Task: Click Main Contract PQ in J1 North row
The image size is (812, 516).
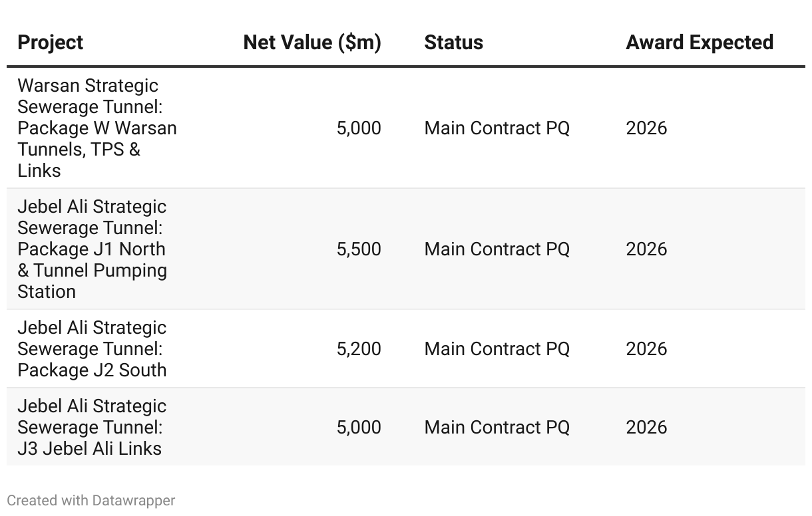Action: 497,249
